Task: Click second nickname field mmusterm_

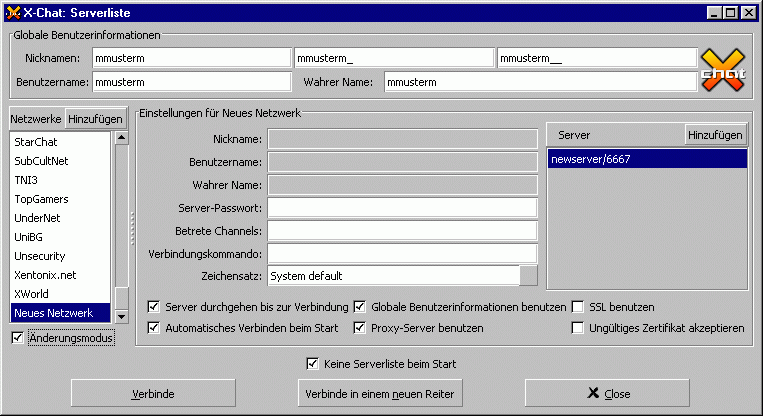Action: (394, 58)
